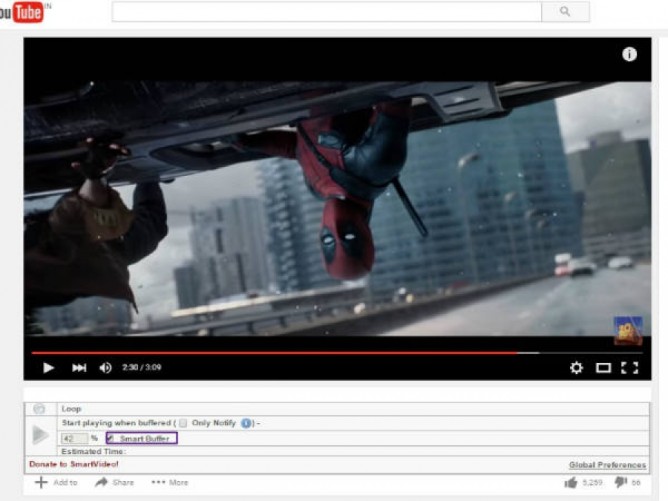Toggle the SmartVideo Loop icon
The width and height of the screenshot is (668, 501).
tap(40, 409)
